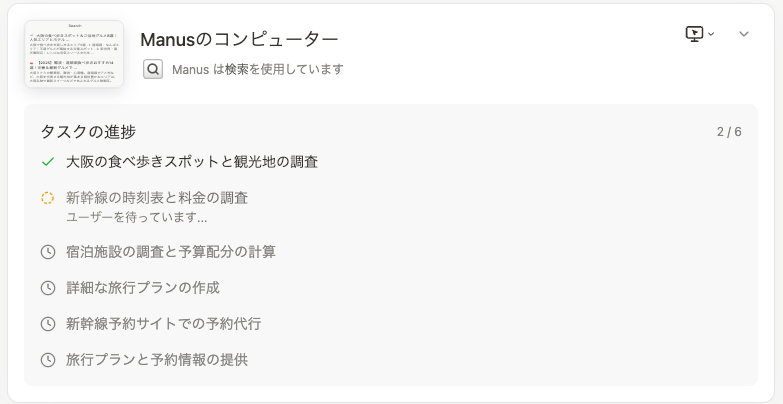
Task: Collapse the panel with the top-right chevron
Action: (x=744, y=34)
